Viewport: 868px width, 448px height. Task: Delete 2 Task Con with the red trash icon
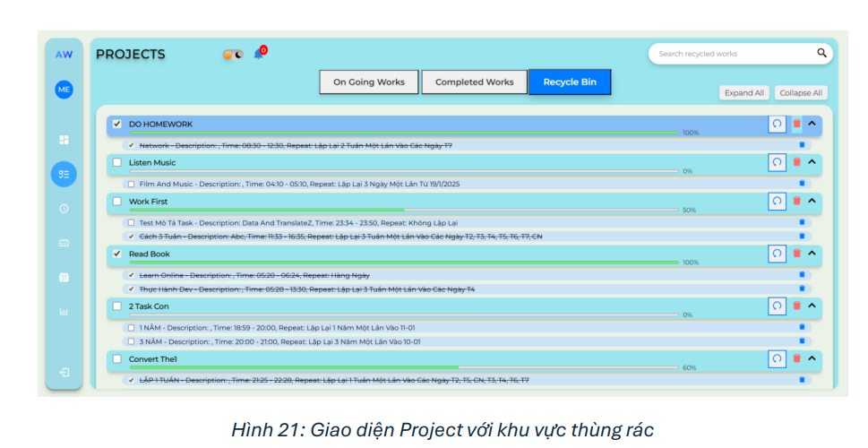(796, 306)
